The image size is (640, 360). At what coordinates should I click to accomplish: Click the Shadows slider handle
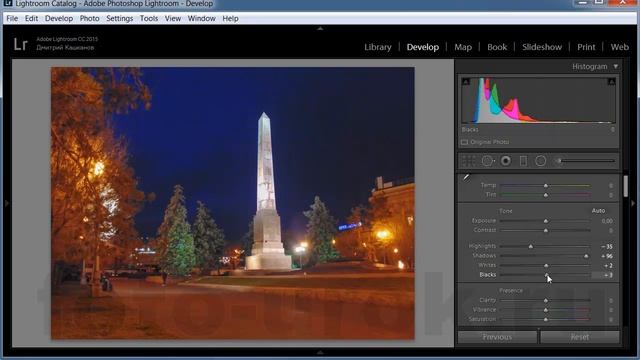(x=586, y=256)
